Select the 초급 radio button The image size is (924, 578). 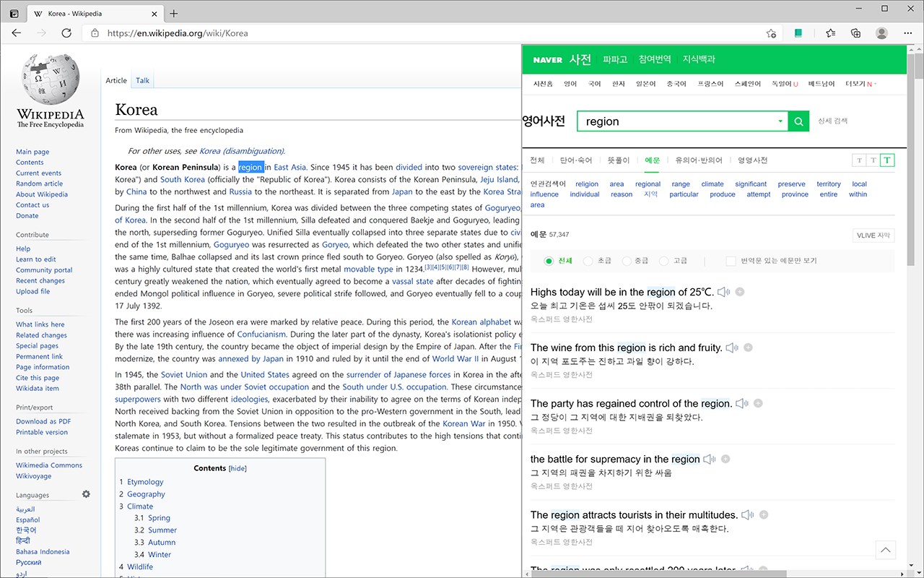pyautogui.click(x=588, y=261)
